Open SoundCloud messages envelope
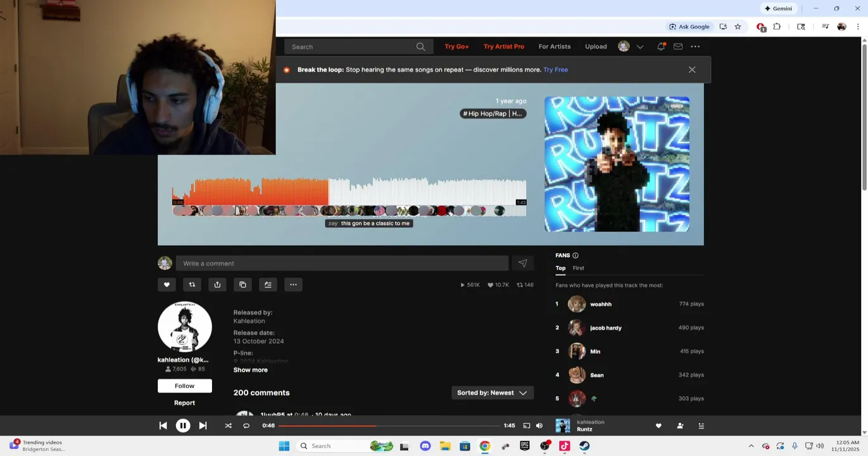The height and width of the screenshot is (456, 868). 678,46
